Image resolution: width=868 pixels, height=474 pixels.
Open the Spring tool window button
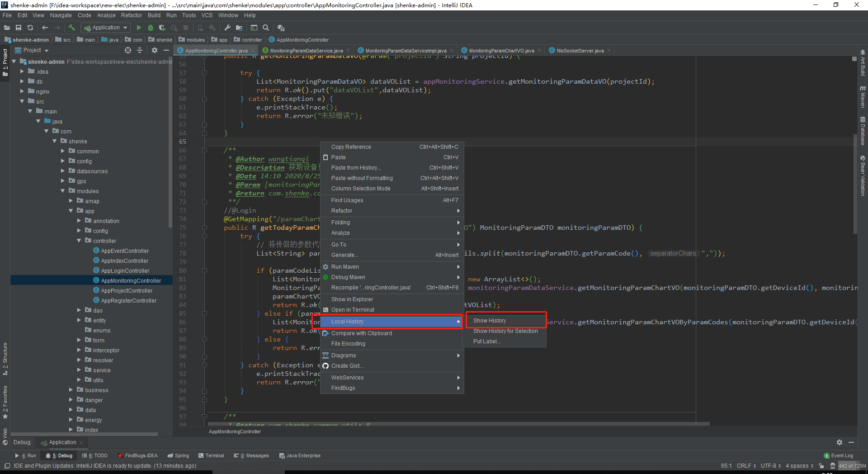click(x=178, y=455)
